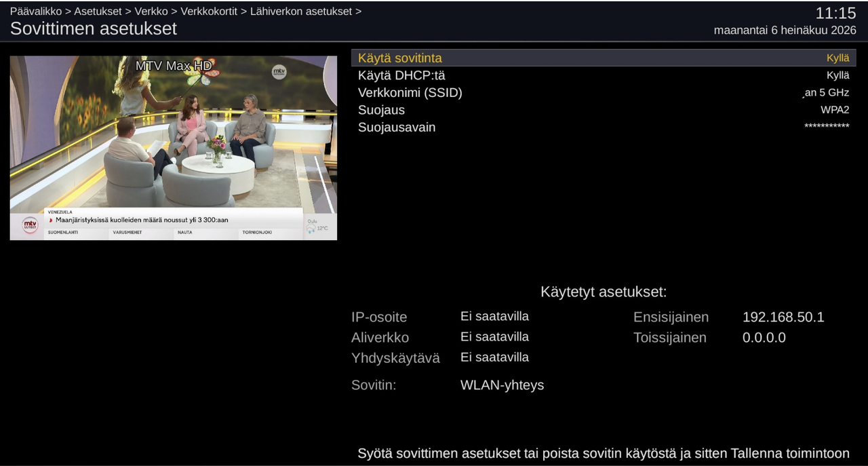Click the 'Sovitin:' label

click(x=374, y=385)
